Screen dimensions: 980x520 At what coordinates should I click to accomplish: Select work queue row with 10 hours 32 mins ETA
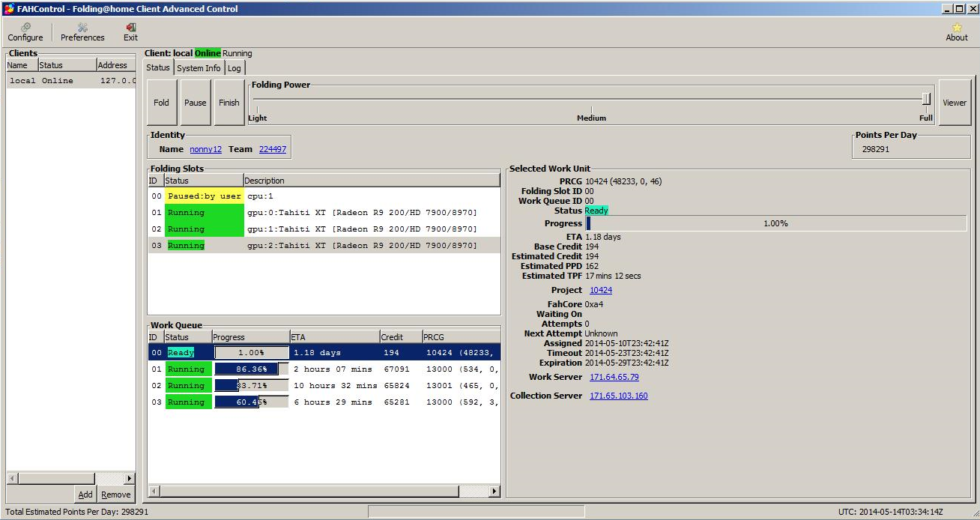[x=324, y=385]
